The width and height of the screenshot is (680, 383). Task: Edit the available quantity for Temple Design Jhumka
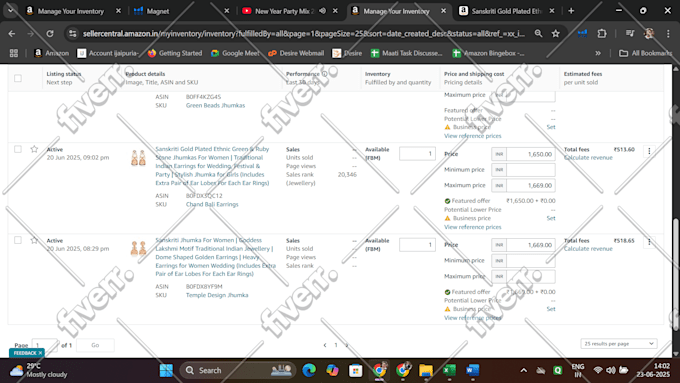[417, 245]
